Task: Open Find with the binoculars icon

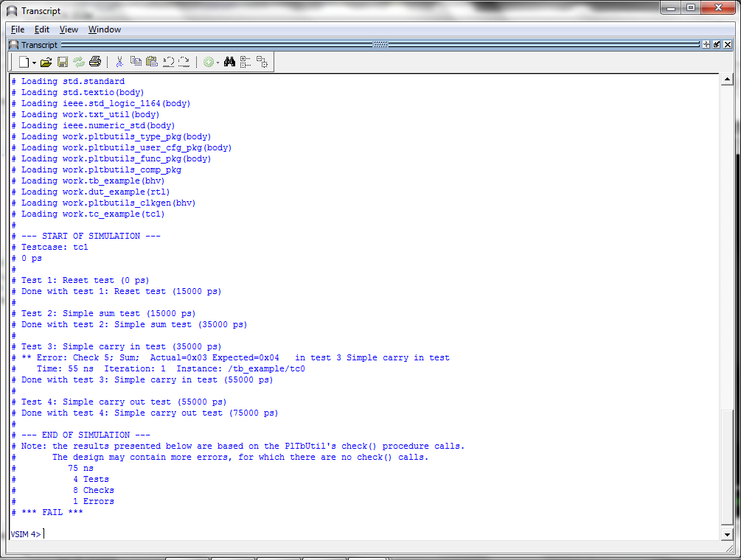Action: 229,63
